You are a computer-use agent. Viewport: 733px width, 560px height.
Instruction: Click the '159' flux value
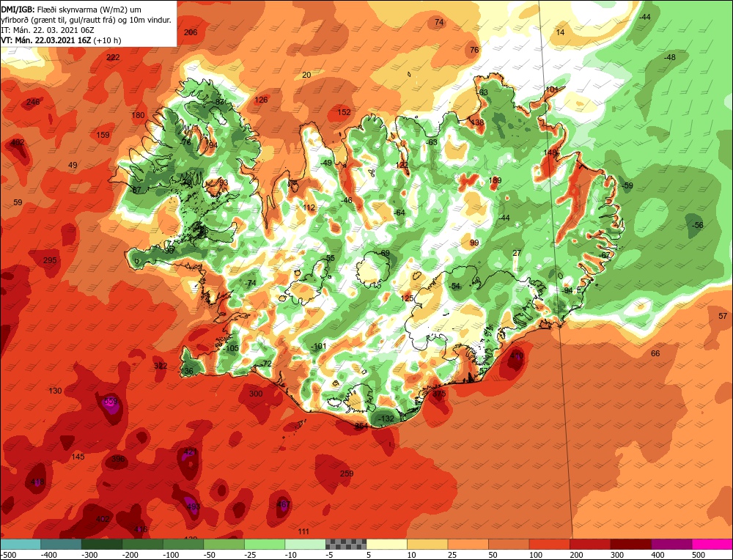pos(103,135)
